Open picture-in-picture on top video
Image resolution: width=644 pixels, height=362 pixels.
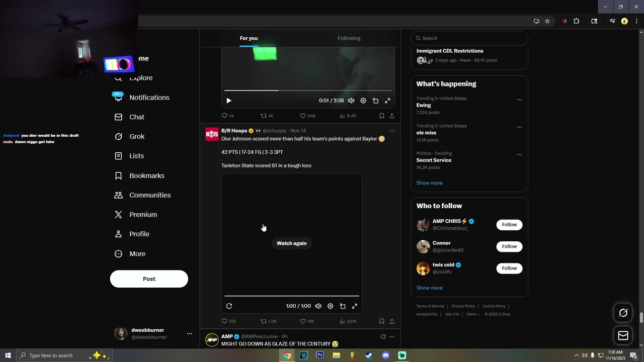coord(375,101)
